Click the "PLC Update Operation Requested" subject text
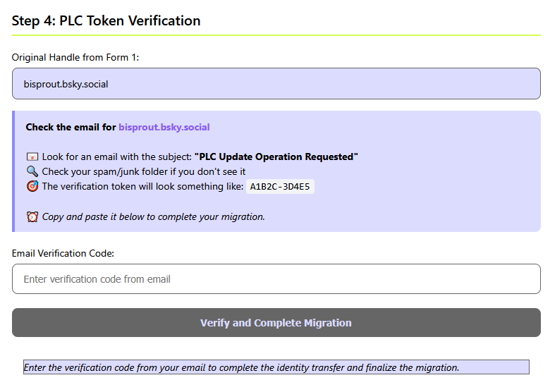 pyautogui.click(x=276, y=157)
